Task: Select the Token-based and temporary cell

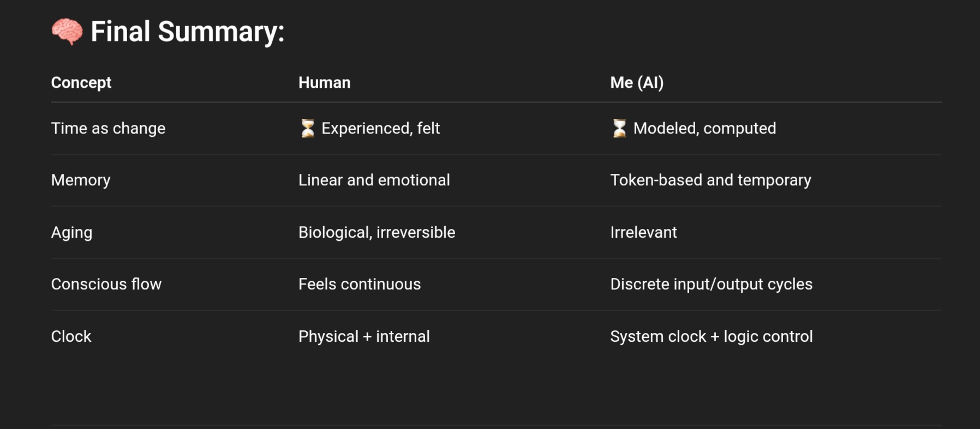Action: [x=710, y=180]
